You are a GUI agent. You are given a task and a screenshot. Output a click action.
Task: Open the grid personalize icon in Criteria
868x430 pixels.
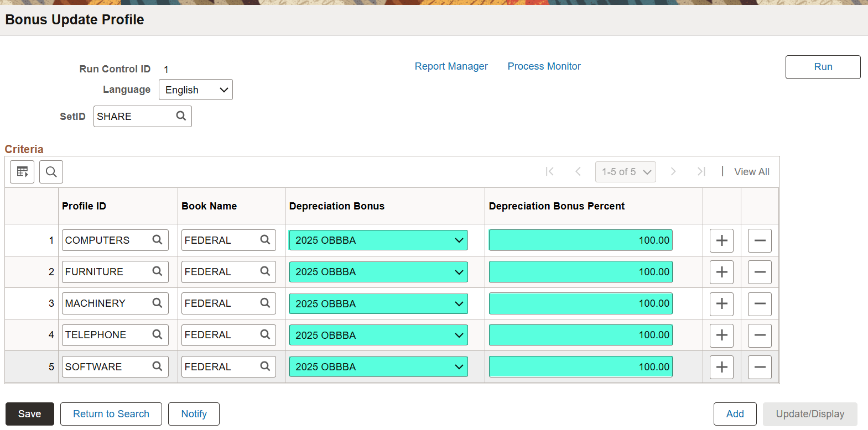22,172
